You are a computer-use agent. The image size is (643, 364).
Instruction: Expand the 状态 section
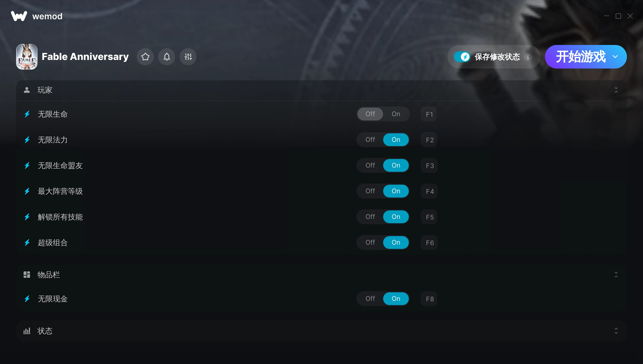coord(616,331)
